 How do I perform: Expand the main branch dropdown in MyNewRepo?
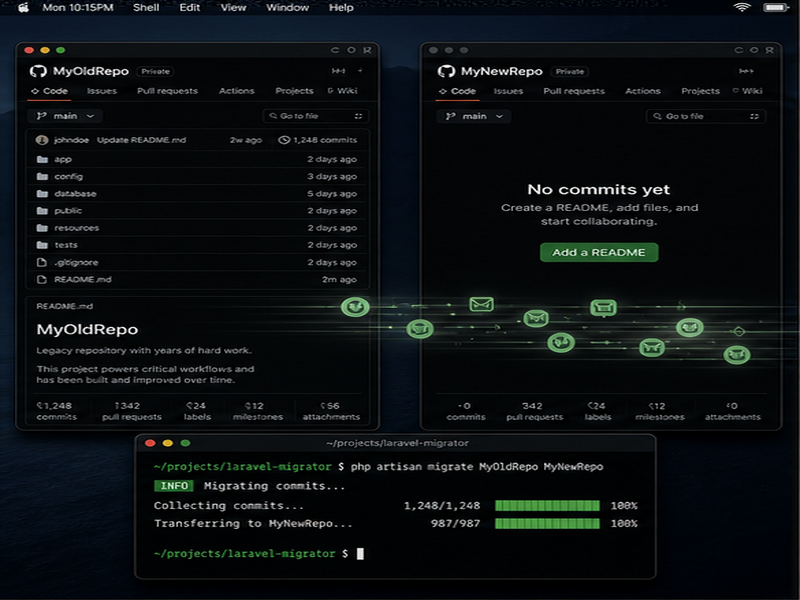tap(474, 116)
